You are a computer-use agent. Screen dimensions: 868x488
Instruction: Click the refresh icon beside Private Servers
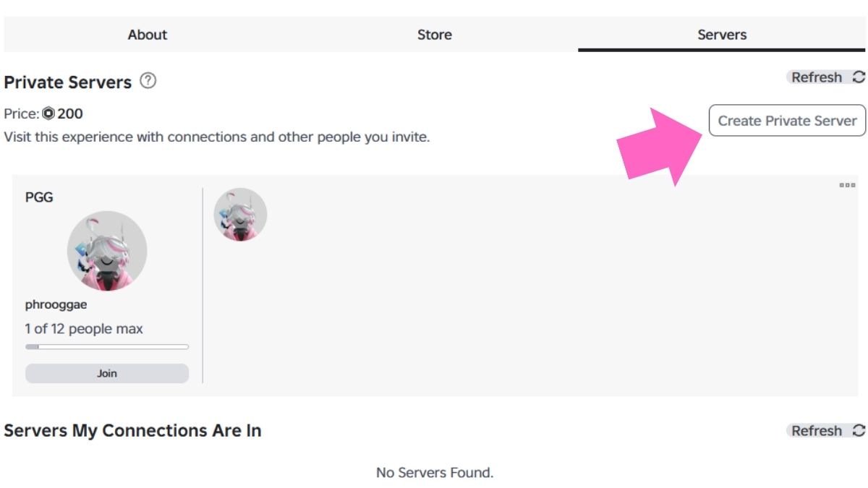[x=857, y=77]
